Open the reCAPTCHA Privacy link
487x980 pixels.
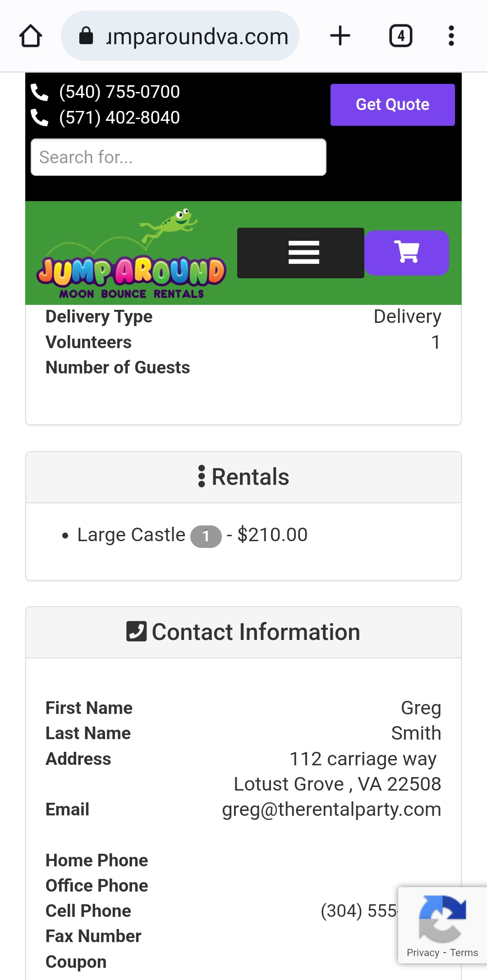point(423,952)
